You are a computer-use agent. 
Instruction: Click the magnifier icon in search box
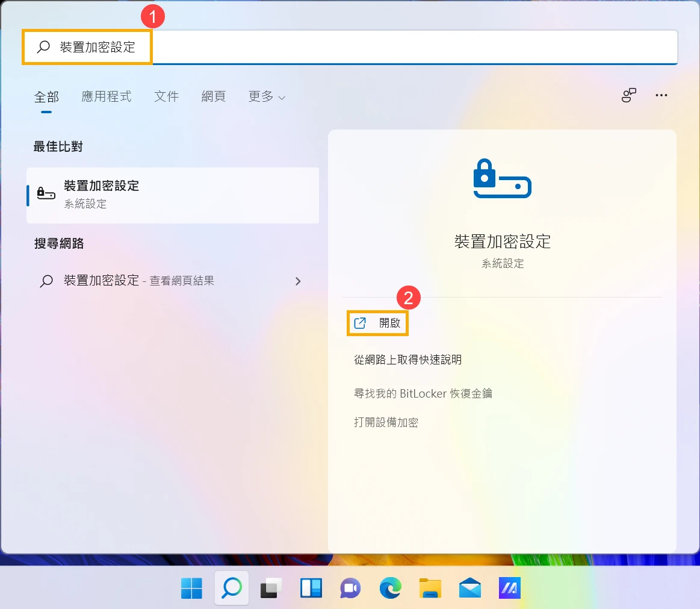(x=43, y=47)
